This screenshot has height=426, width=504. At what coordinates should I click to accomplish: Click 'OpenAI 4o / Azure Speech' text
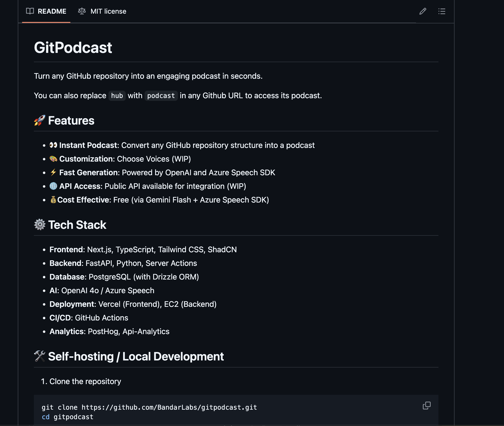coord(108,290)
